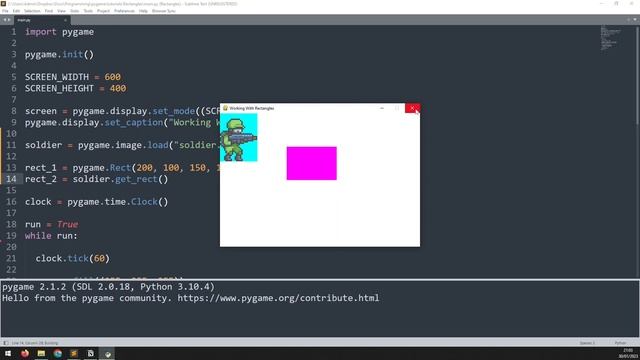This screenshot has width=640, height=360.
Task: Click the magenta rectangle in the pygame window
Action: [x=312, y=163]
